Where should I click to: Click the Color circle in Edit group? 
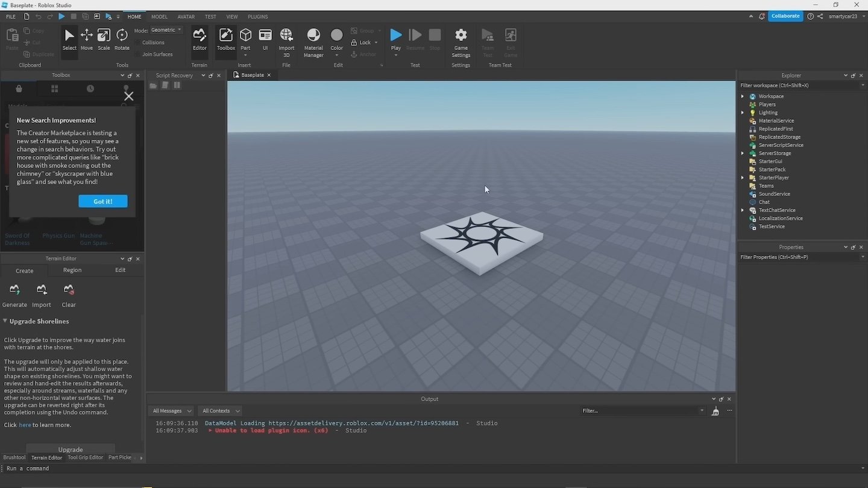[337, 36]
